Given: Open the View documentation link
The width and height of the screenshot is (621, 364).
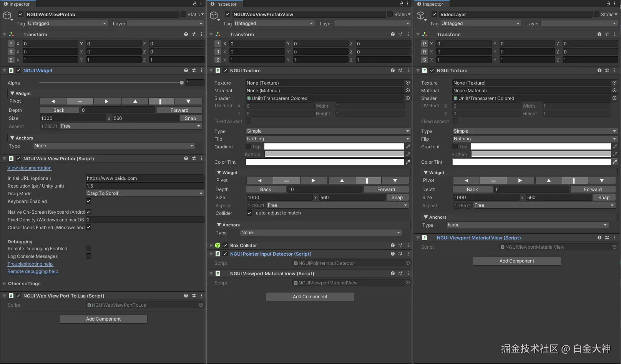Looking at the screenshot, I should coord(29,168).
